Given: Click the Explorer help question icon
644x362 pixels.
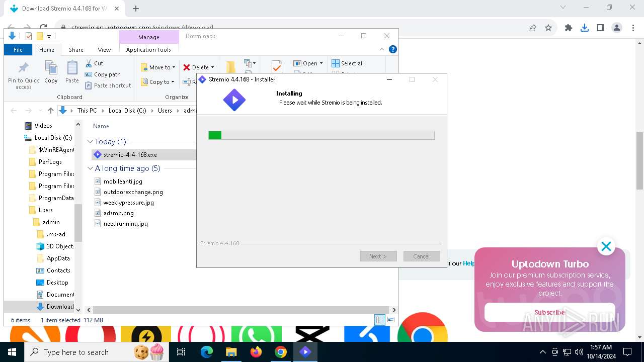Looking at the screenshot, I should [393, 49].
